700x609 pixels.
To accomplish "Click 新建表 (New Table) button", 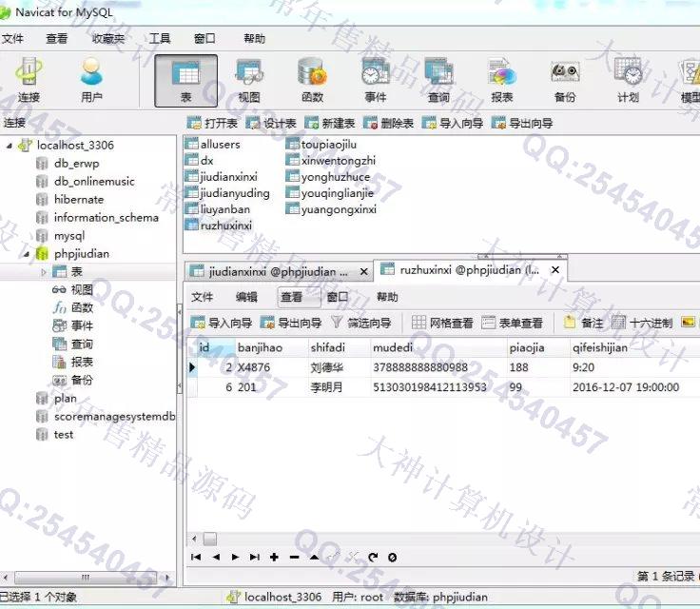I will (x=329, y=123).
